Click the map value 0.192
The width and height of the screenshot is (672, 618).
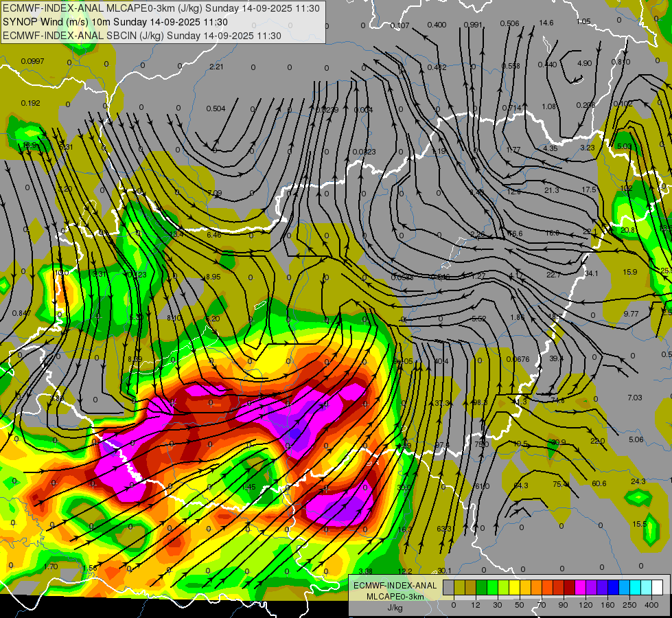click(30, 104)
